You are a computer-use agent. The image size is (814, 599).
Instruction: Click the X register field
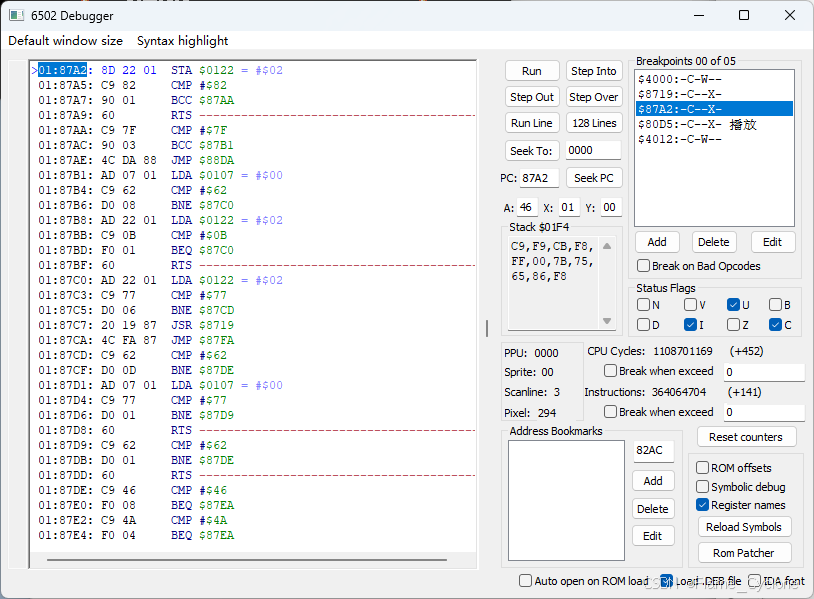click(569, 208)
